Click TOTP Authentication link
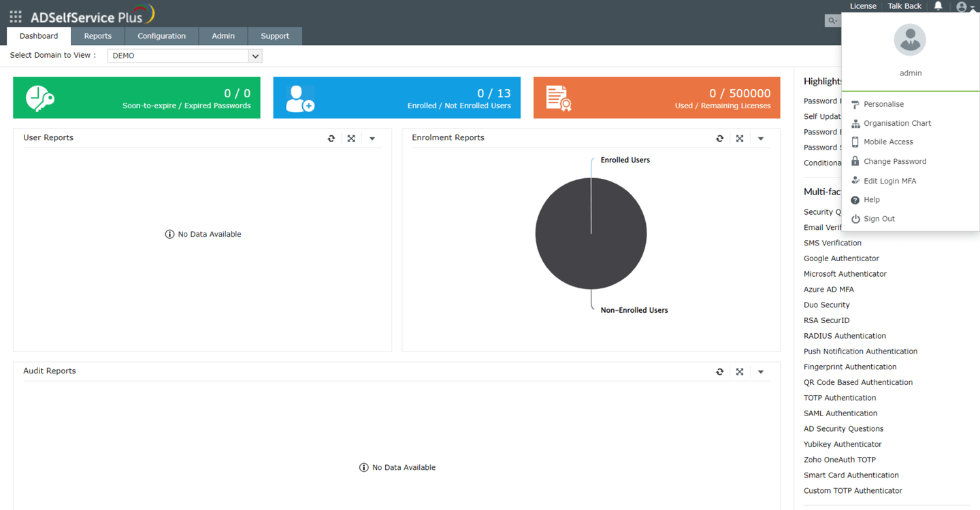980x510 pixels. click(x=840, y=398)
